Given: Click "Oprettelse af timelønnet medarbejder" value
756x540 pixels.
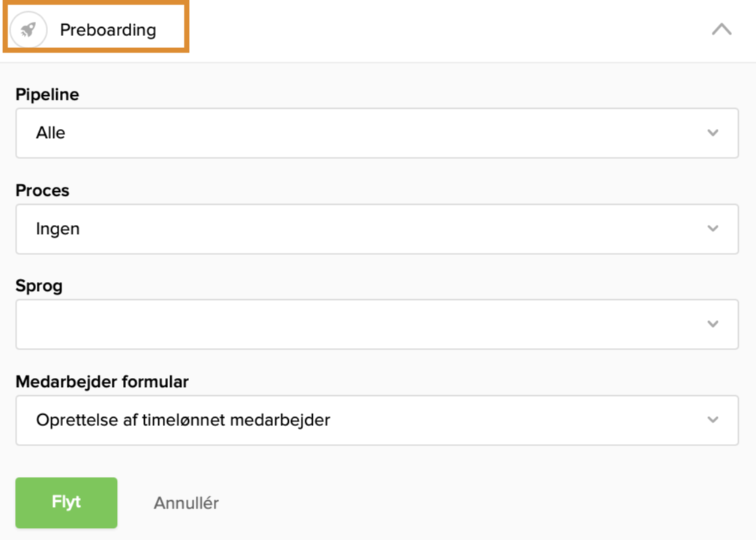Looking at the screenshot, I should point(183,420).
